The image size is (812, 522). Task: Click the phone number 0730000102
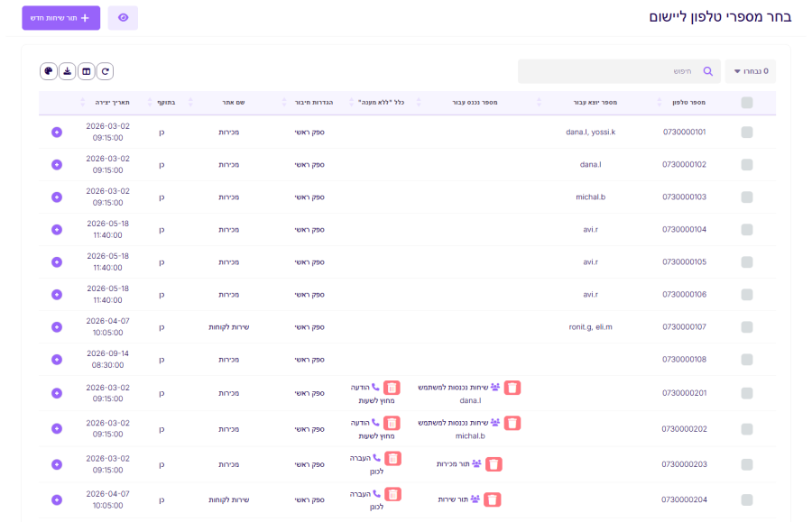click(x=684, y=164)
